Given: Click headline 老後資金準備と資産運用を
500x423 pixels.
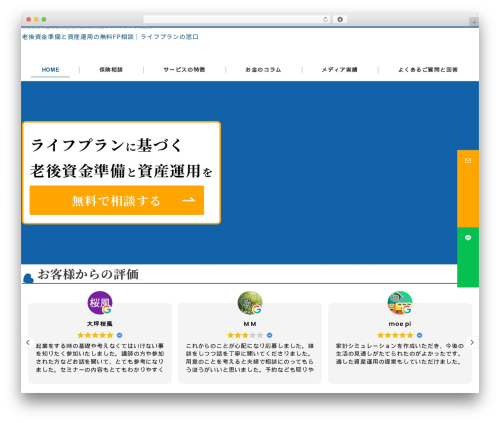Looking at the screenshot, I should pyautogui.click(x=121, y=171).
